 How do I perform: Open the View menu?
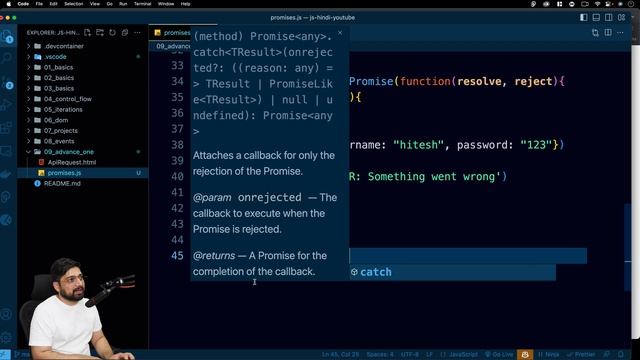click(x=95, y=4)
